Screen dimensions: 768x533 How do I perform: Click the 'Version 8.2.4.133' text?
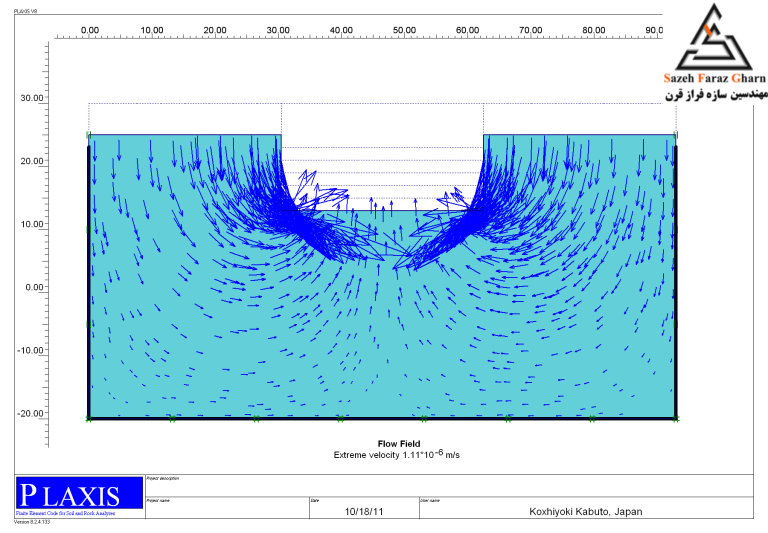[x=32, y=522]
